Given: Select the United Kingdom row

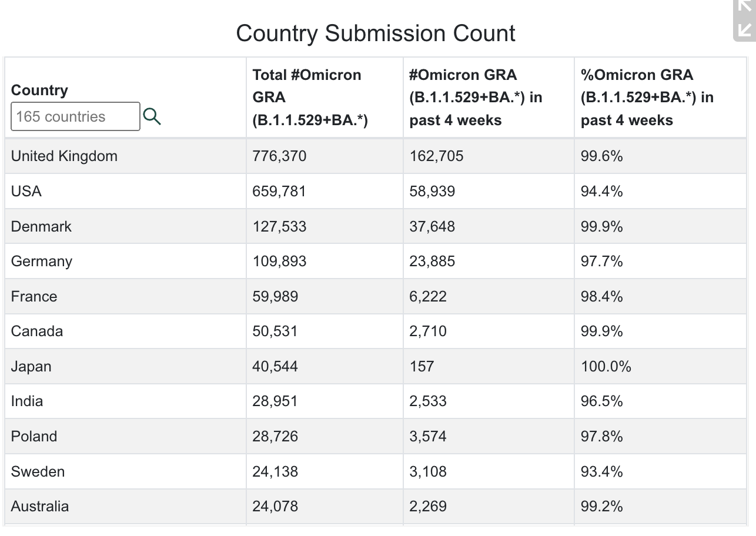Looking at the screenshot, I should [64, 156].
